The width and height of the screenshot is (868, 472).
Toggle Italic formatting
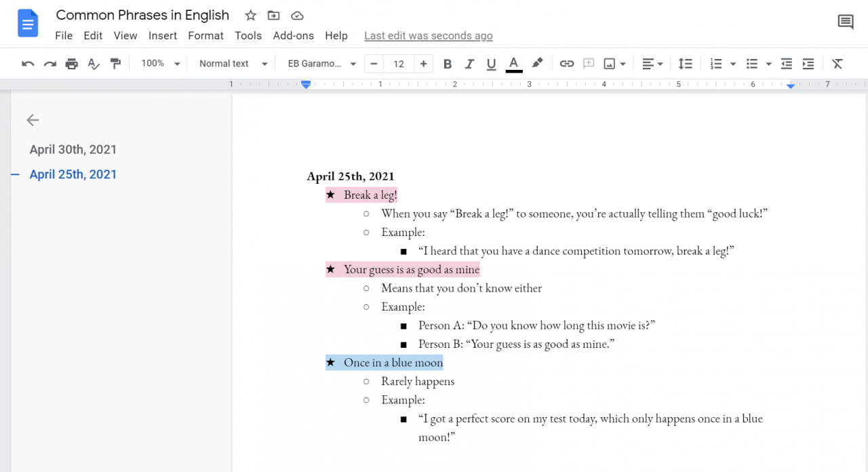pyautogui.click(x=469, y=64)
